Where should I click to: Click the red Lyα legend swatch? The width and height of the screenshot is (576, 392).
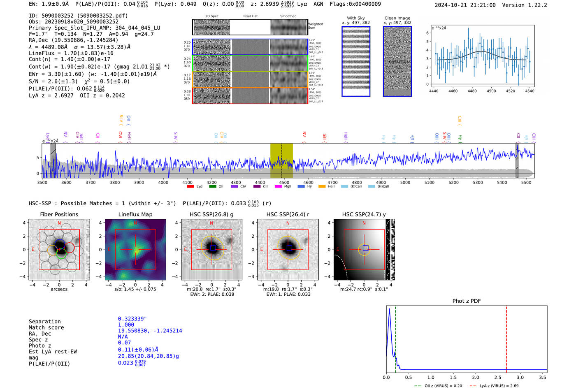pyautogui.click(x=190, y=187)
